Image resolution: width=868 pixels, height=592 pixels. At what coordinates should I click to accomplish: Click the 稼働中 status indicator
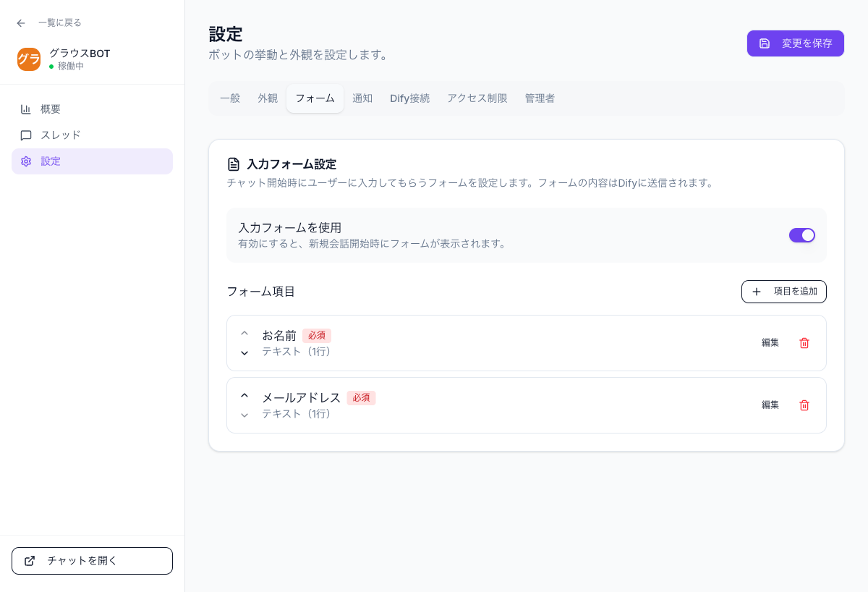[65, 66]
